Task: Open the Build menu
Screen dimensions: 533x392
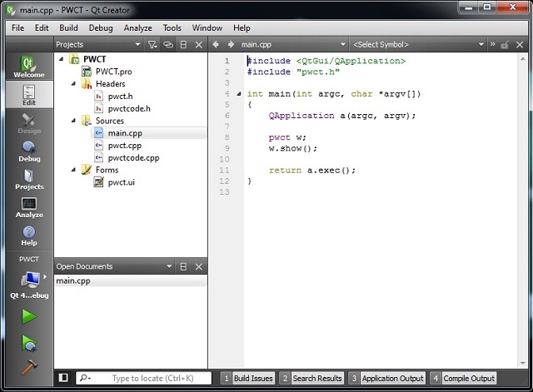Action: pyautogui.click(x=68, y=27)
